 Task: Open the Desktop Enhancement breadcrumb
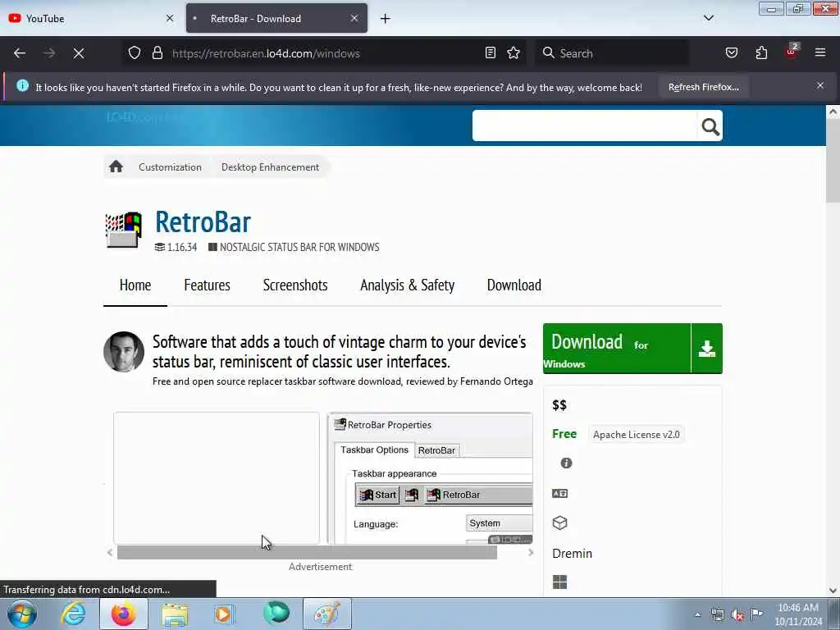tap(270, 167)
